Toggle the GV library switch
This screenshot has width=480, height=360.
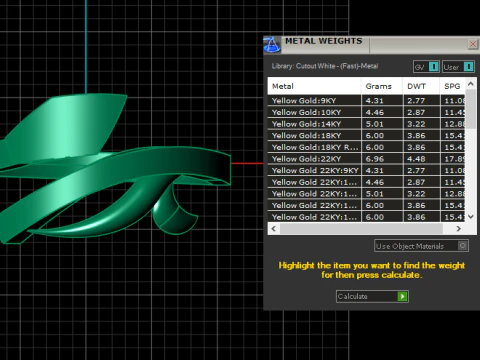point(433,67)
